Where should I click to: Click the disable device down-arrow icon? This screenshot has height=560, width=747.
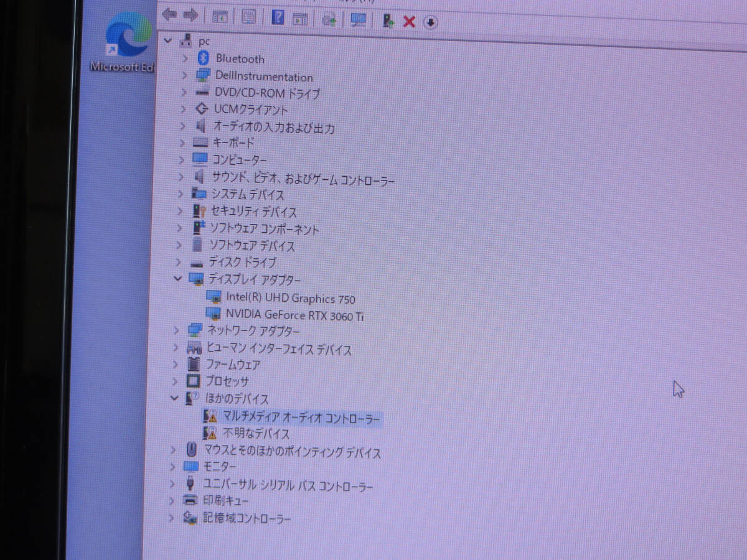point(431,22)
